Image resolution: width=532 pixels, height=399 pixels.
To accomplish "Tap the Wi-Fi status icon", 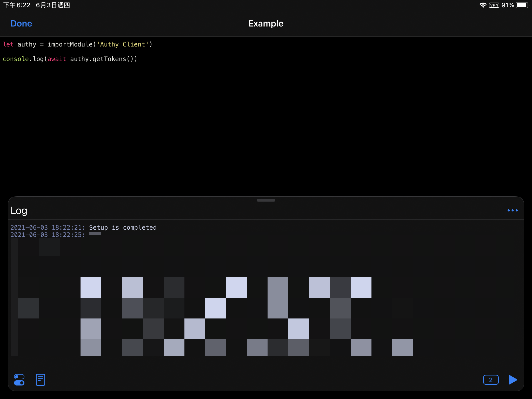I will coord(483,5).
